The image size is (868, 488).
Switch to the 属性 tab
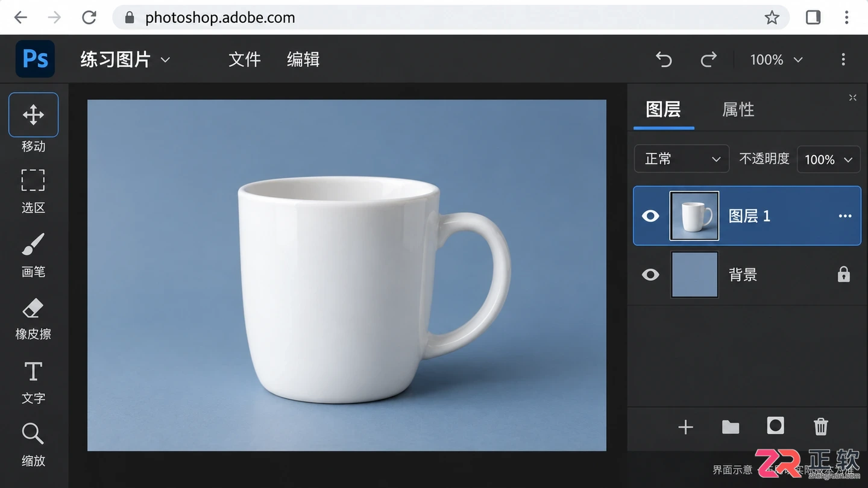(738, 110)
